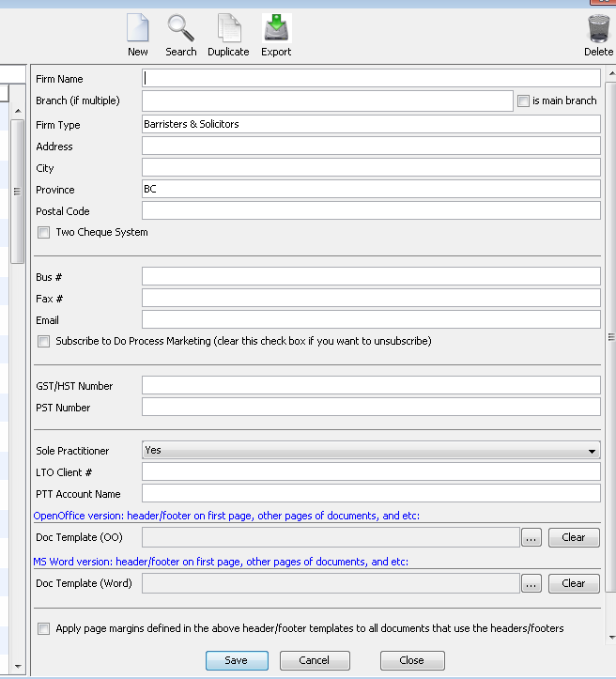
Task: Clear the Doc Template (Word) field
Action: pos(574,583)
